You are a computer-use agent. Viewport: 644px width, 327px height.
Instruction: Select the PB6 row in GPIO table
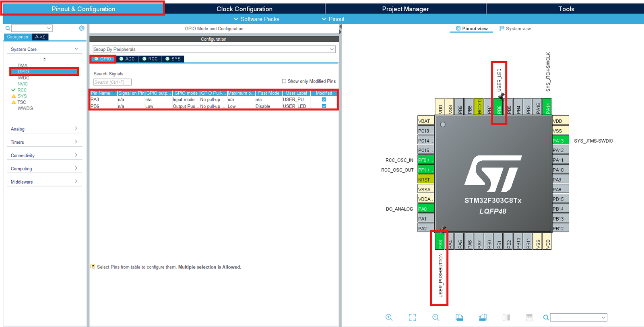(x=213, y=106)
